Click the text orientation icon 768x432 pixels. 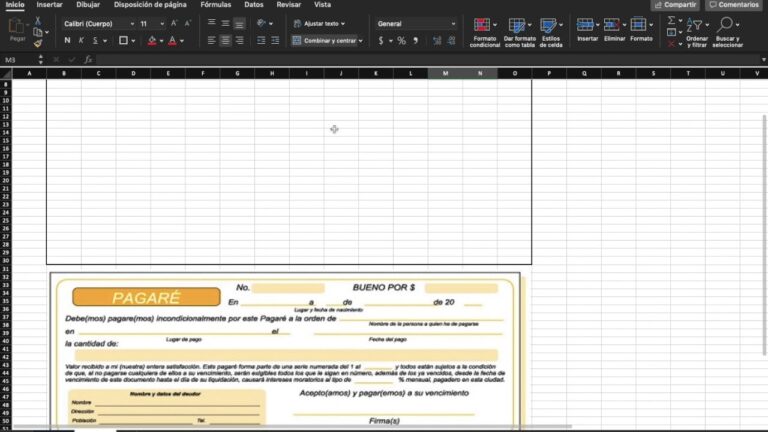(262, 23)
